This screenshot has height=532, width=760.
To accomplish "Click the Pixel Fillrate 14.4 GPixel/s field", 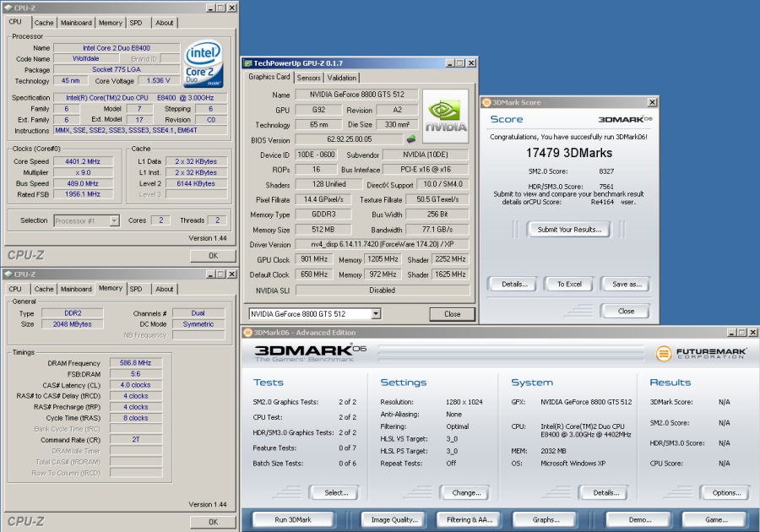I will tap(323, 199).
